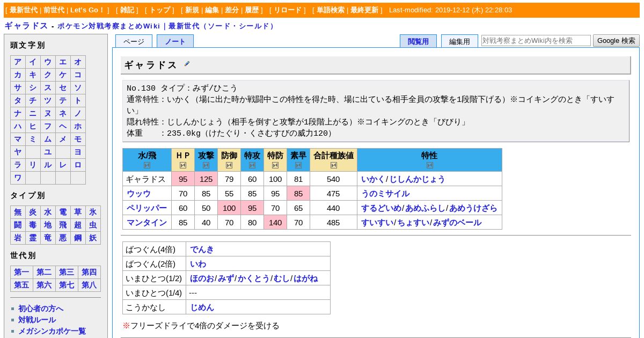Open メガシンカポケ一覧 sidebar link

tap(52, 331)
